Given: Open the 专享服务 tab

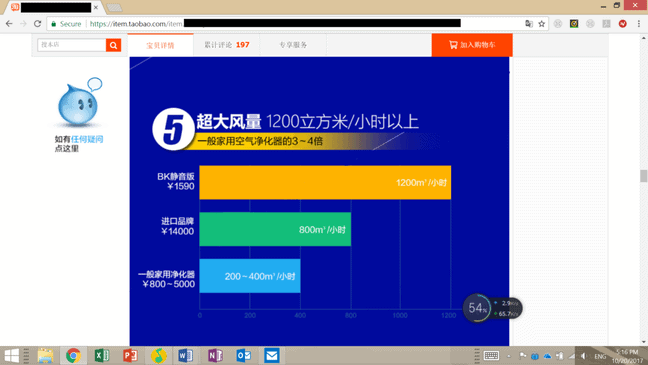Looking at the screenshot, I should [293, 45].
